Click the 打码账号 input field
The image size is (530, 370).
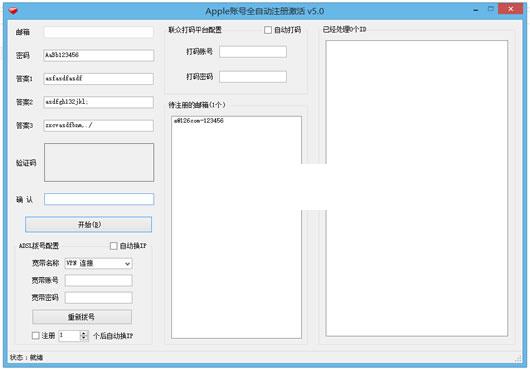(x=253, y=52)
